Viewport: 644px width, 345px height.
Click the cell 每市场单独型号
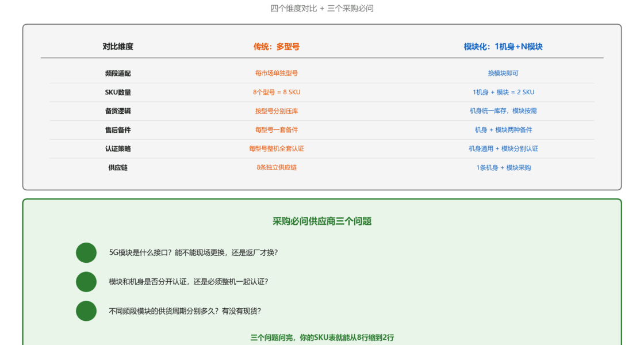pos(277,74)
